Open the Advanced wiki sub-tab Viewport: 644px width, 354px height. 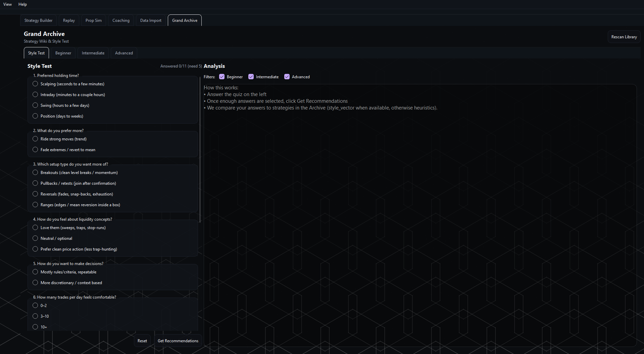tap(124, 53)
